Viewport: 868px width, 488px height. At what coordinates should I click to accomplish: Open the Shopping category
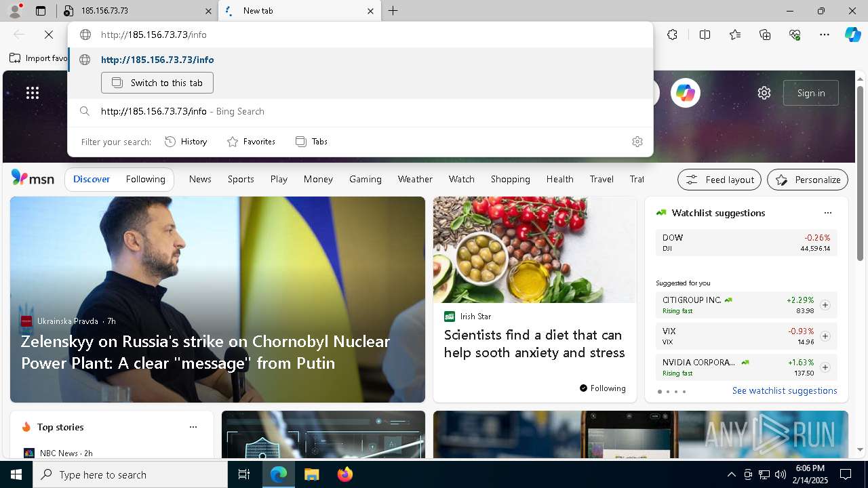tap(511, 179)
